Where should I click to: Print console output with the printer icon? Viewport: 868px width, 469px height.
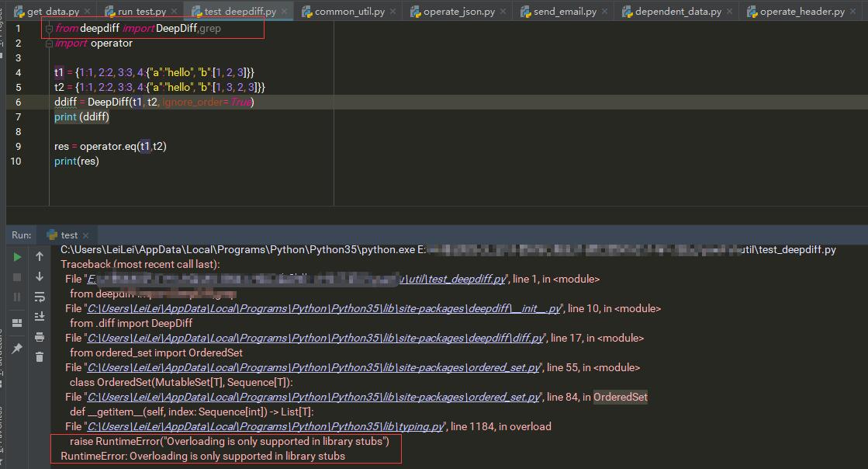point(40,337)
